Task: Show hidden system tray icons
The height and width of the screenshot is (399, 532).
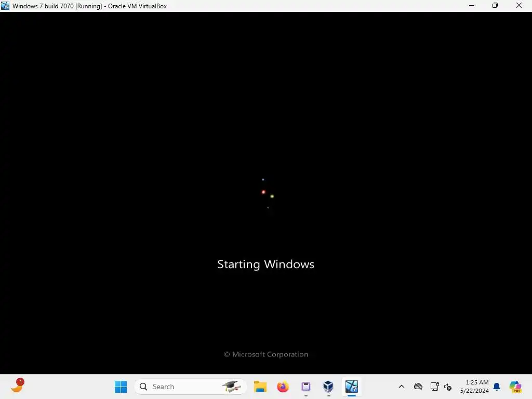Action: click(402, 387)
